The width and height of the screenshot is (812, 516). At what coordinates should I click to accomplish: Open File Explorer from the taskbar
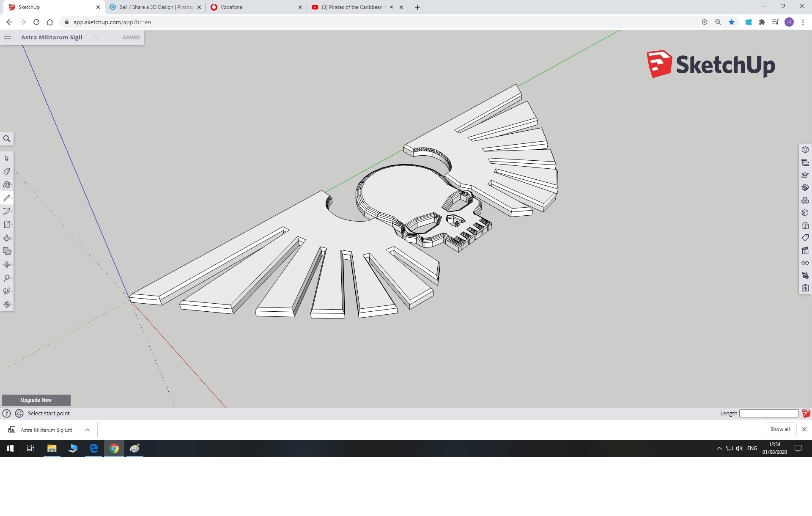point(52,448)
